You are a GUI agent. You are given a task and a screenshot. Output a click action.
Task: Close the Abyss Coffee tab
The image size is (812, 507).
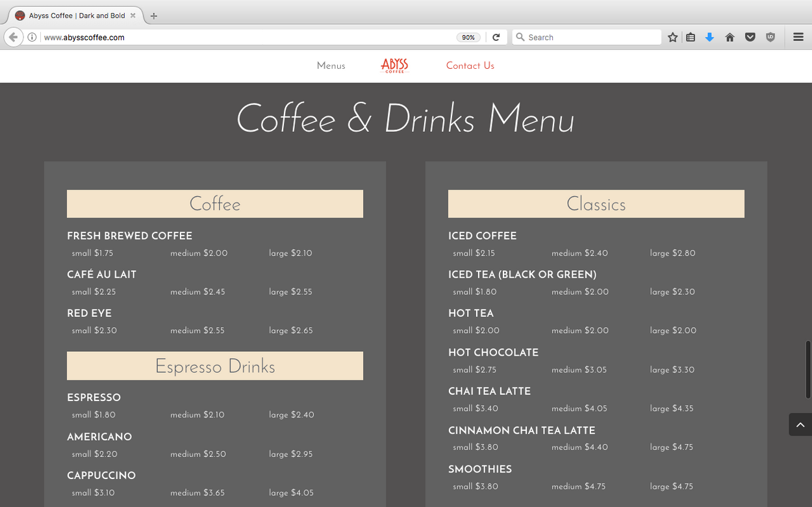(x=133, y=16)
